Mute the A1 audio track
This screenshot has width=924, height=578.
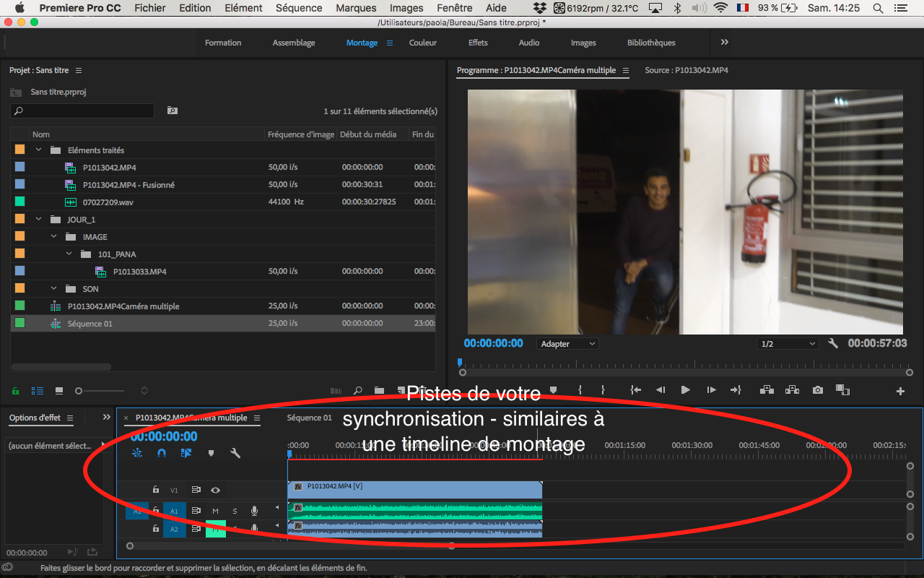click(x=215, y=511)
